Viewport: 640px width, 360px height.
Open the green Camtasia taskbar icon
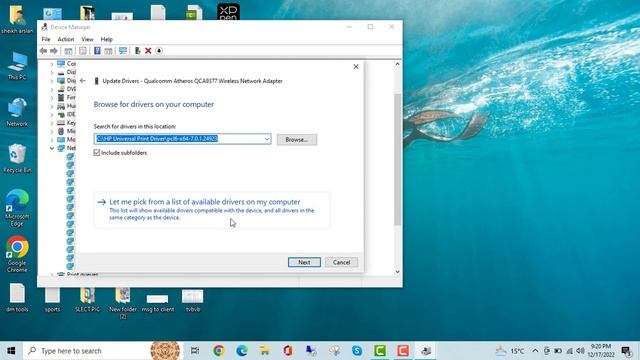[380, 351]
